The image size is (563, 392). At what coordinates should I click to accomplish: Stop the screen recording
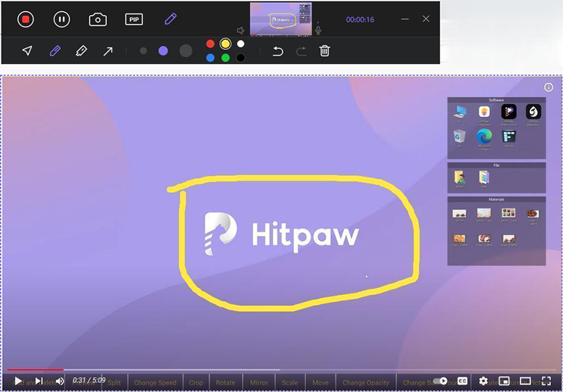[x=26, y=20]
